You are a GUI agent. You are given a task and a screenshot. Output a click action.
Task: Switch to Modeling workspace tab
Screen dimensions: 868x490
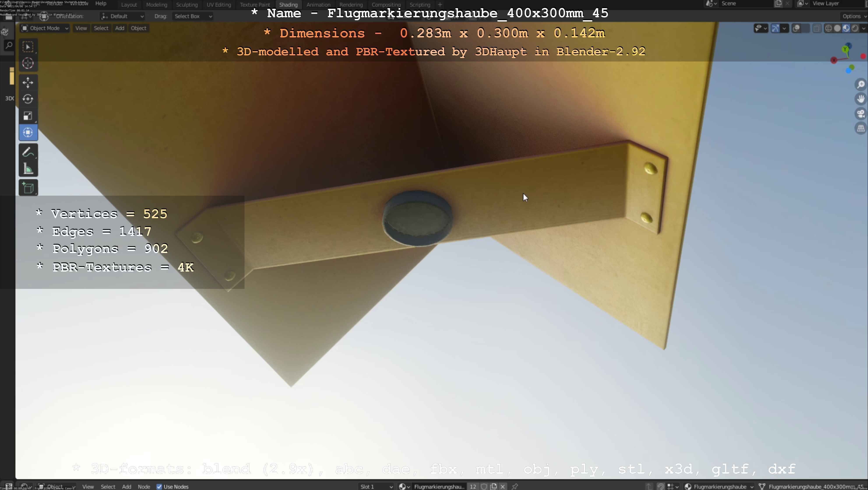[157, 5]
